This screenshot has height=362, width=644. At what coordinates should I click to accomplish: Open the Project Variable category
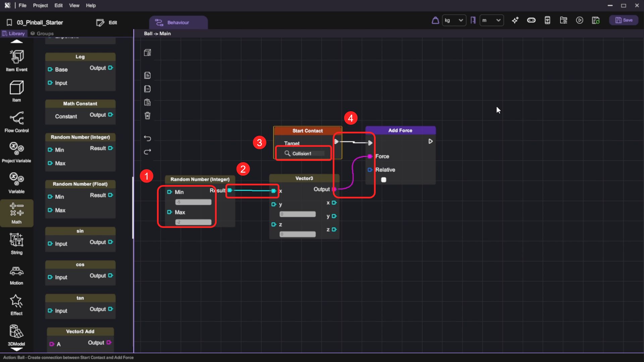(x=16, y=152)
